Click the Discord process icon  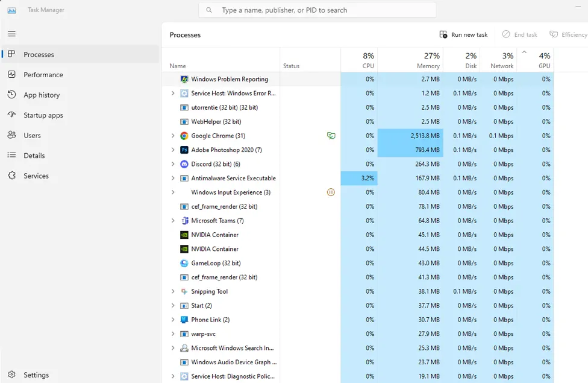click(x=184, y=164)
